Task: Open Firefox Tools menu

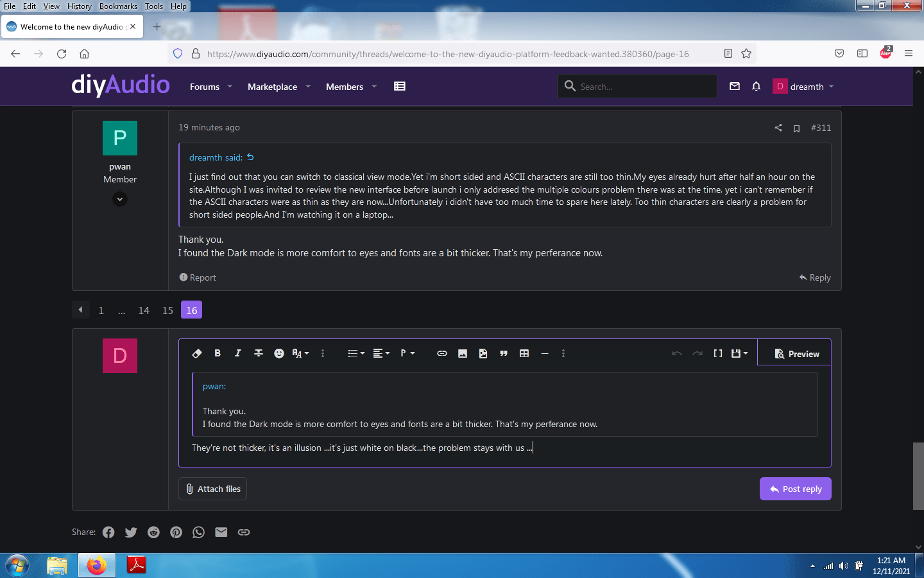Action: [x=154, y=6]
